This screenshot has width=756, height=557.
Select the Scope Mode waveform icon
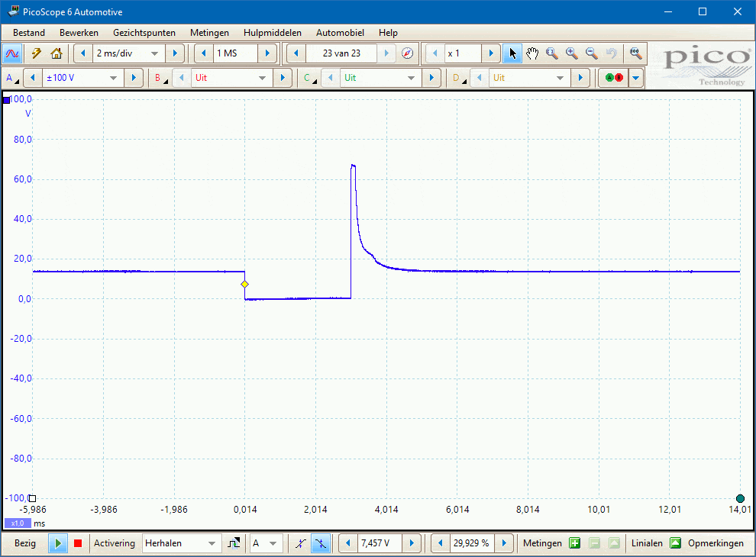pos(12,53)
